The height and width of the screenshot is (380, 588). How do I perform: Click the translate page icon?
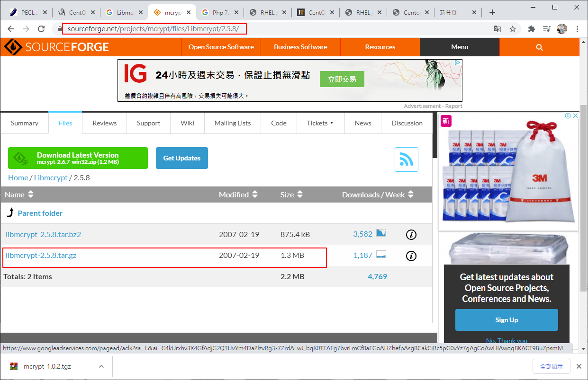pyautogui.click(x=498, y=29)
